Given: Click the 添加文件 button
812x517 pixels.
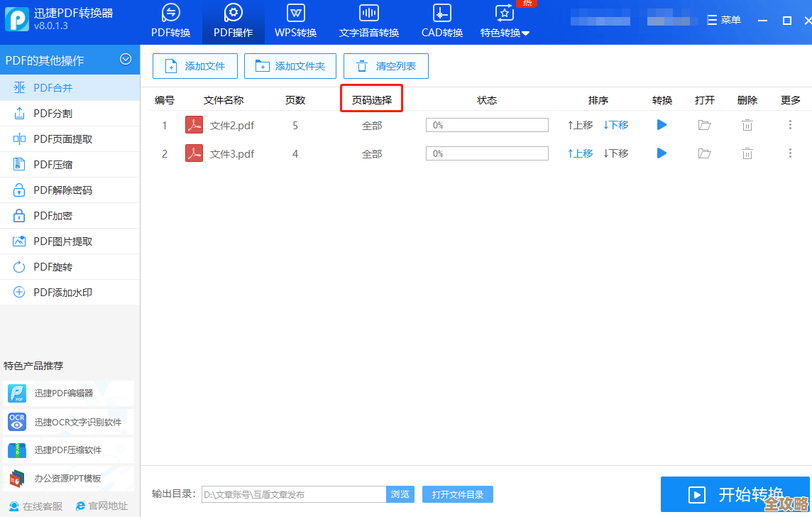Looking at the screenshot, I should [x=194, y=65].
